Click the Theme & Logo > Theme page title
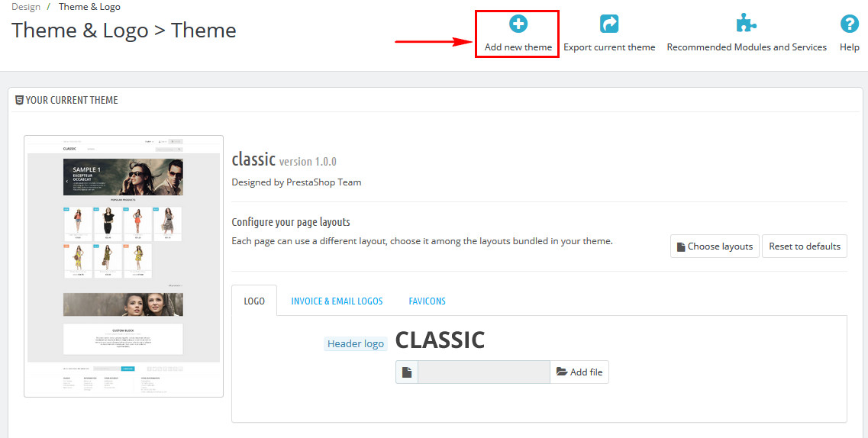868x438 pixels. [124, 31]
